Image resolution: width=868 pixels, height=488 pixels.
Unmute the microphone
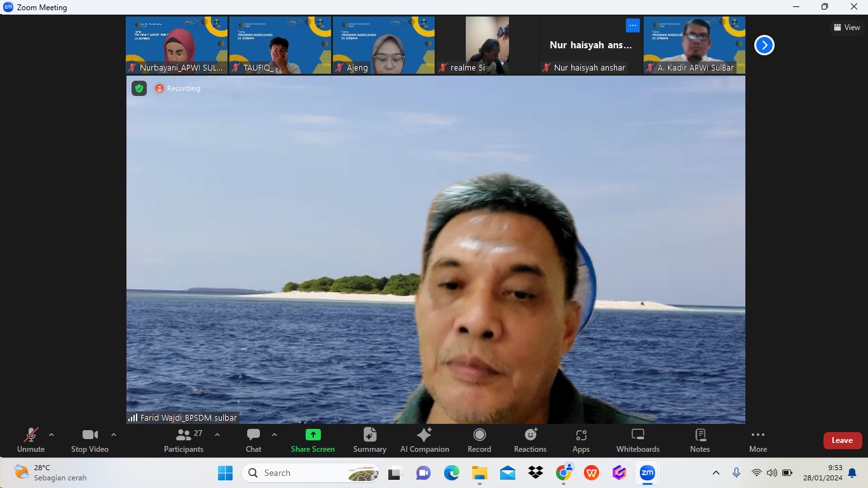tap(31, 440)
